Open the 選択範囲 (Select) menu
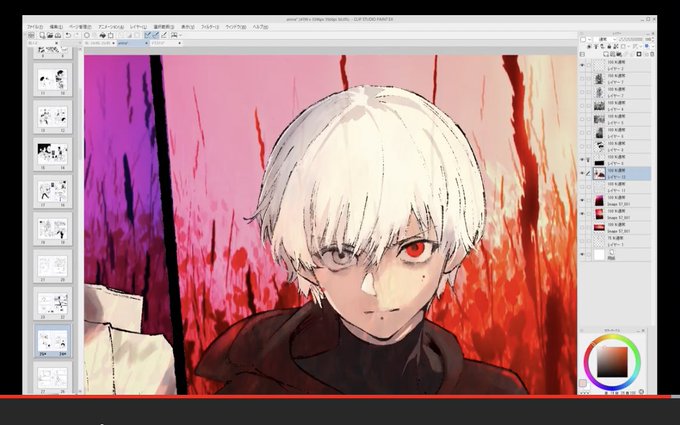This screenshot has height=425, width=680. [x=164, y=27]
